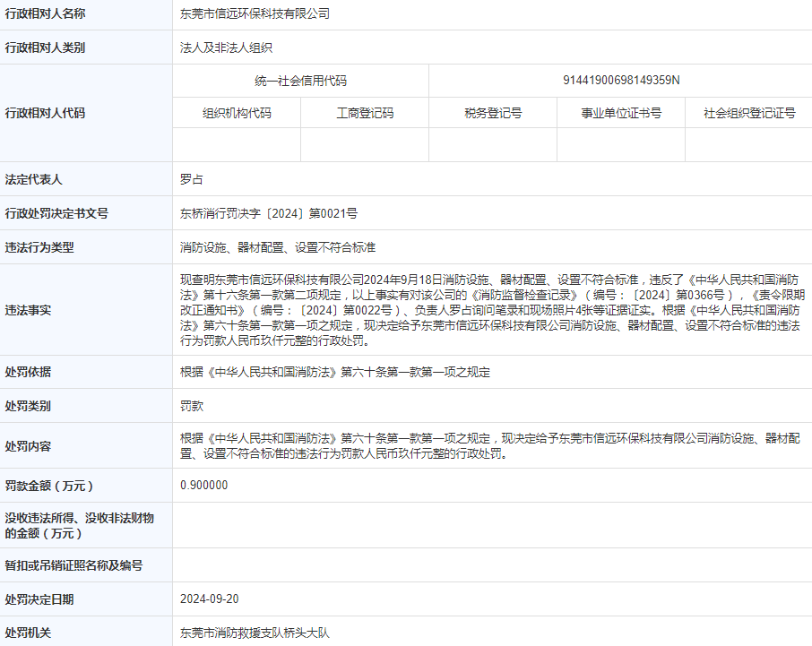Click the '行政相对人类别' label
Screen dimensions: 812x646
coord(45,47)
